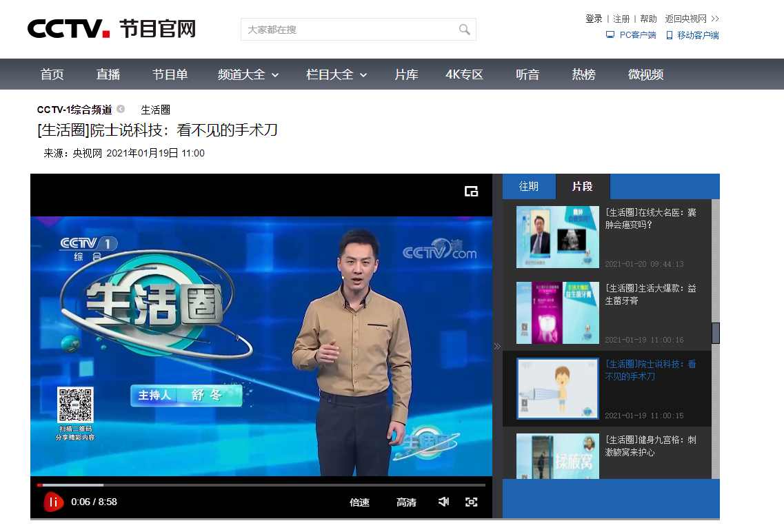Click timestamp 2021-01-19 11:00:16
This screenshot has width=784, height=532.
(x=644, y=340)
